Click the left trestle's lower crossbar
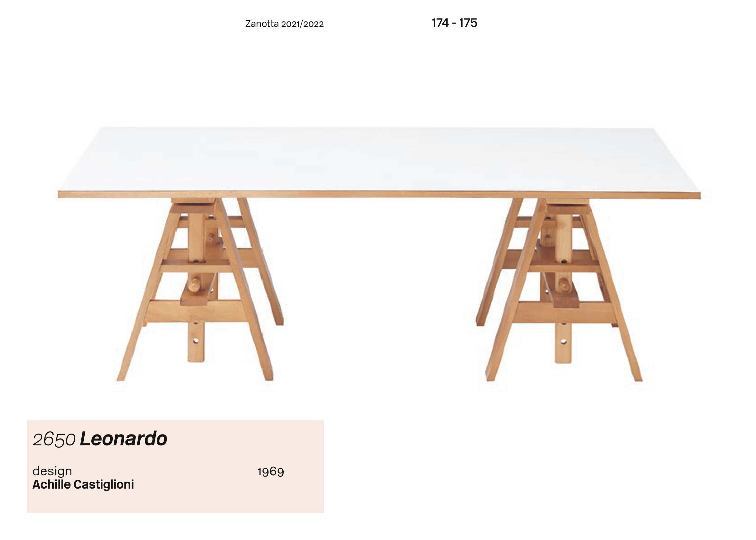Image resolution: width=756 pixels, height=540 pixels. [196, 311]
